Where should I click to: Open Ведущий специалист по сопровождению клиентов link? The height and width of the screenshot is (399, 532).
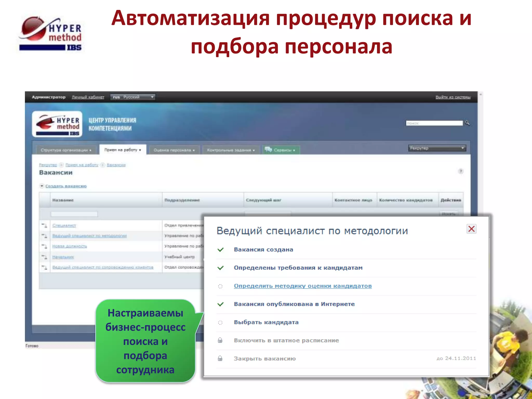click(x=103, y=267)
